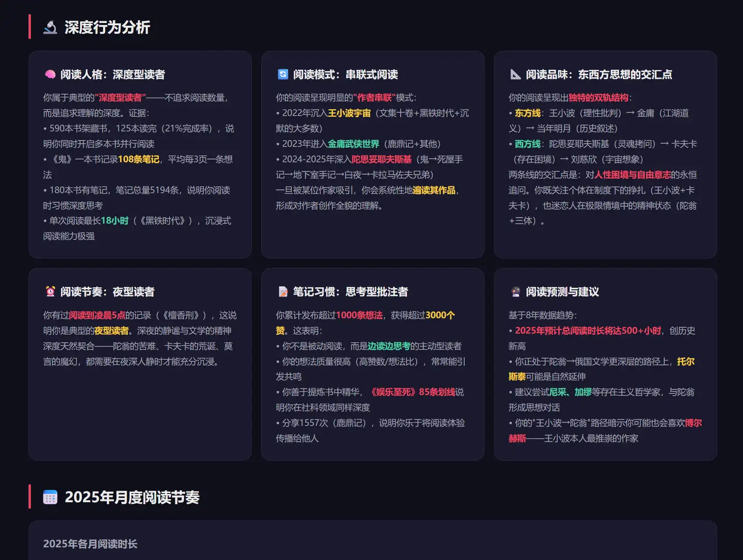Click the 590本书架藏书 bullet line
The image size is (743, 560).
(139, 136)
